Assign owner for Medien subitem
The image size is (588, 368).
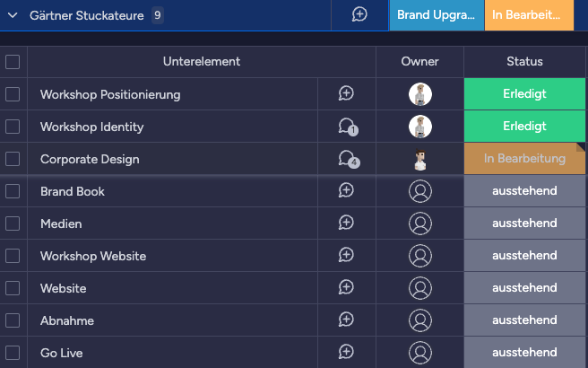419,223
